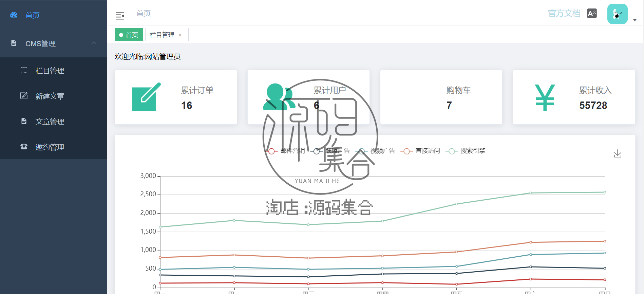Click the 邀约管理 telephone icon
The height and width of the screenshot is (294, 644).
click(24, 147)
